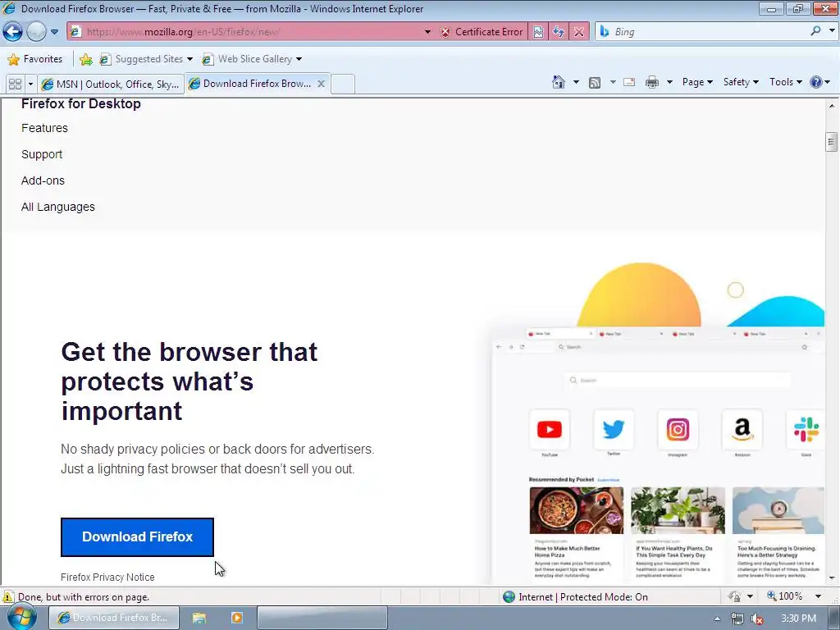This screenshot has height=630, width=840.
Task: Click the page scrollbar up arrow
Action: coord(832,106)
